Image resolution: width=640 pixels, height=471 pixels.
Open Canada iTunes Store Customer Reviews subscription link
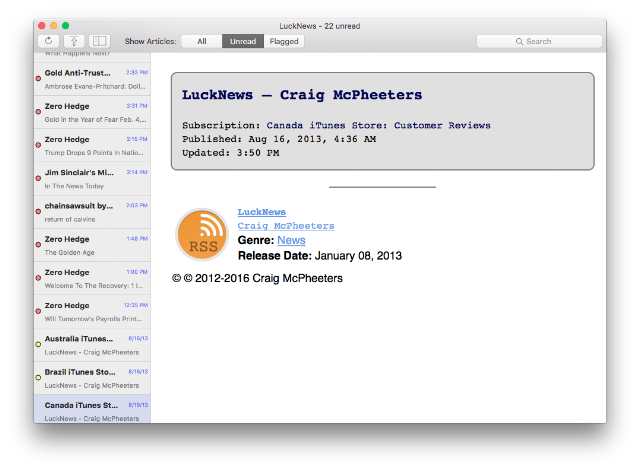(x=378, y=125)
